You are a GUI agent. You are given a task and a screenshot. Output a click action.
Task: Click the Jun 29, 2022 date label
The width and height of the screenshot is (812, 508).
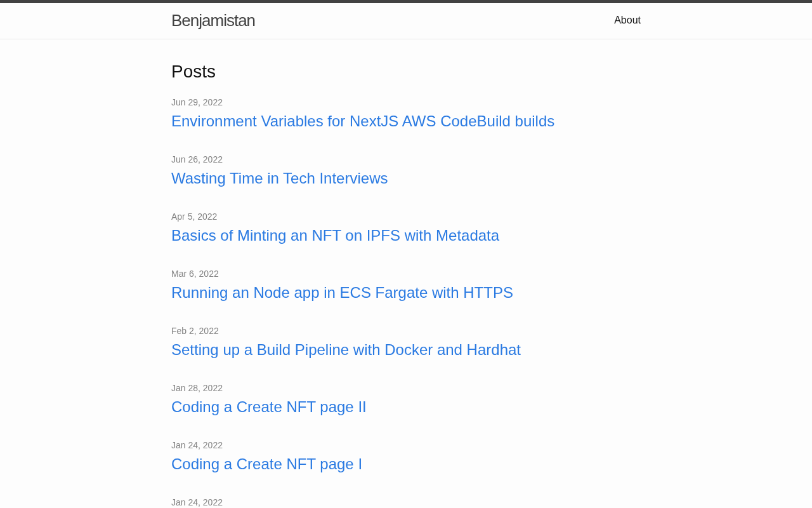click(197, 102)
